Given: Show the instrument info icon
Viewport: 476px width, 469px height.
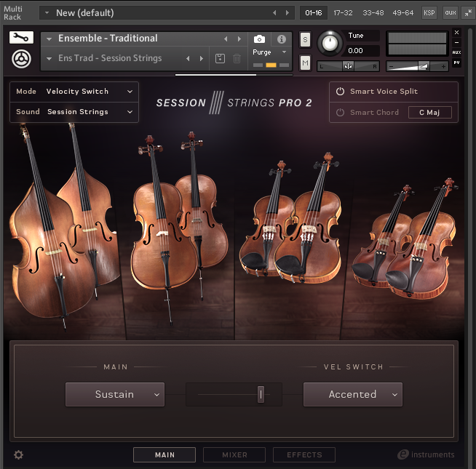Looking at the screenshot, I should tap(282, 39).
